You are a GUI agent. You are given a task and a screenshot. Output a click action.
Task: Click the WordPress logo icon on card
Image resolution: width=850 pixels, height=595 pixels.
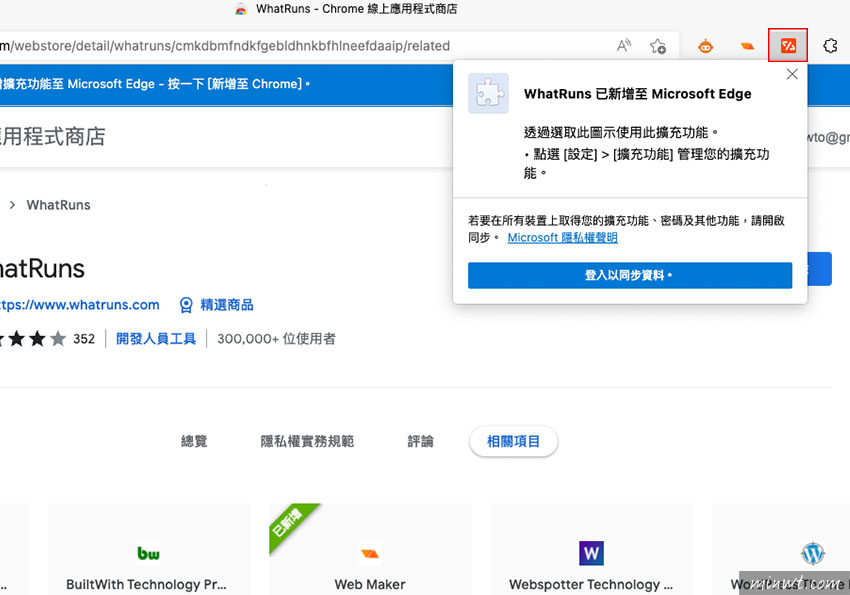(813, 553)
